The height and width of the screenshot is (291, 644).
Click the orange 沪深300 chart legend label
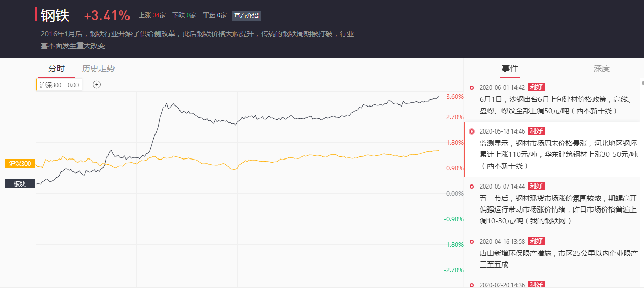(20, 164)
